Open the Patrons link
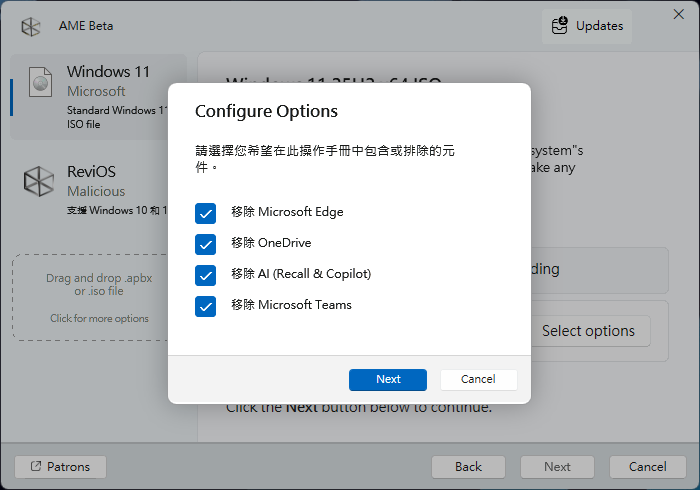This screenshot has width=700, height=490. point(61,467)
